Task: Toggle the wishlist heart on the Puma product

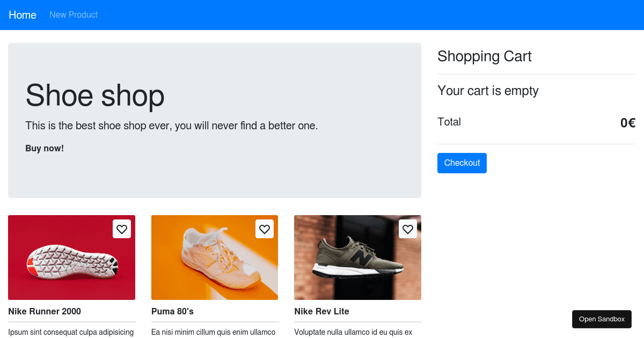Action: (265, 229)
